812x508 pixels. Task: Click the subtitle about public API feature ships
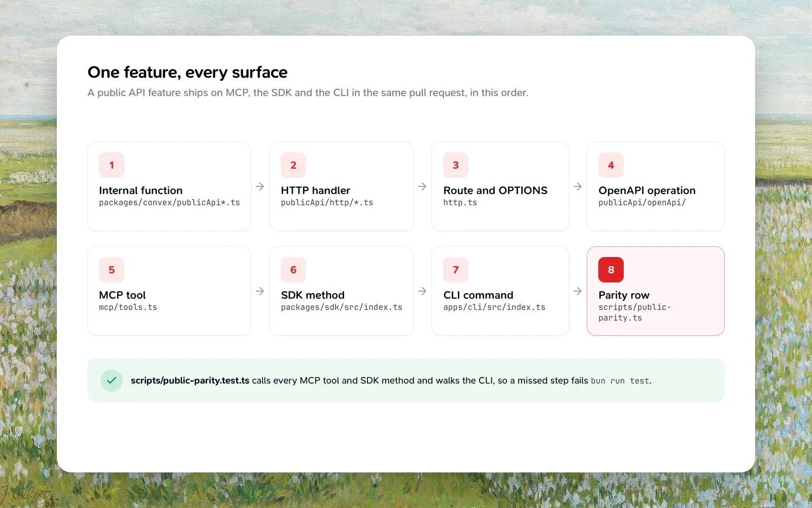[x=308, y=92]
